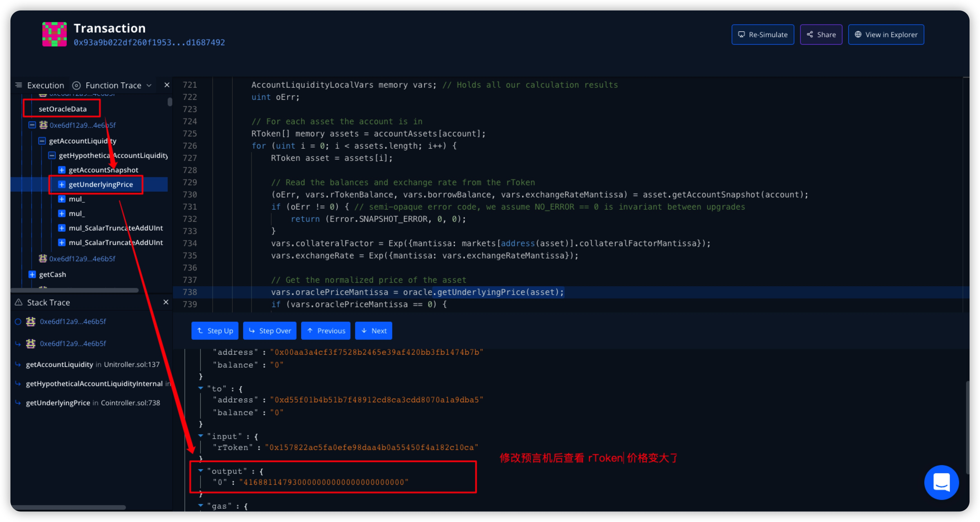Collapse the "input" JSON section
The width and height of the screenshot is (980, 522).
coord(200,435)
